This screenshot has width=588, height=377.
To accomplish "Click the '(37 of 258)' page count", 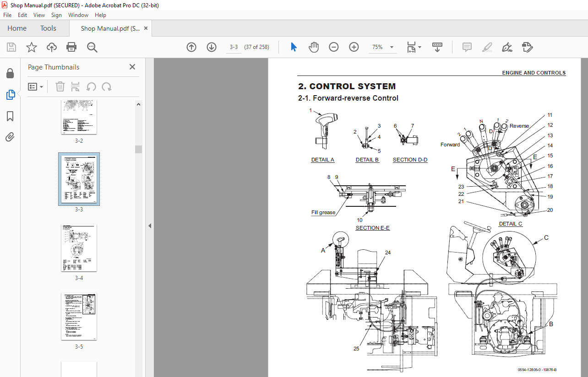I will pos(257,47).
